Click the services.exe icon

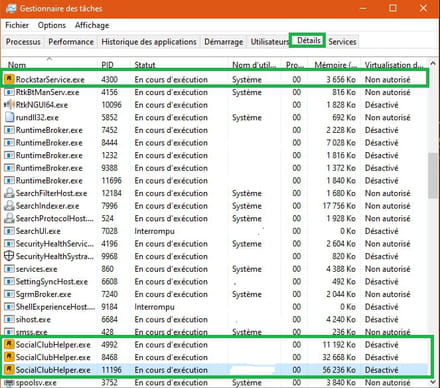9,269
